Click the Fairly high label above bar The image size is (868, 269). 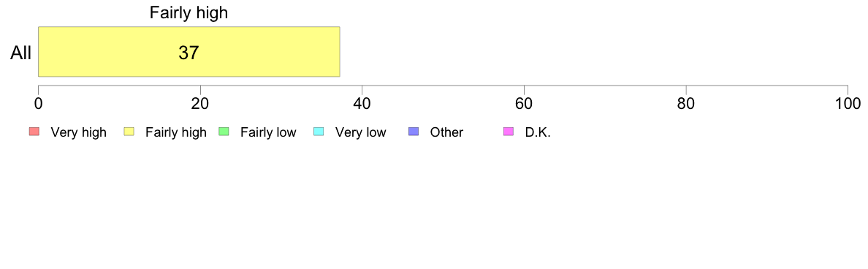coord(189,12)
